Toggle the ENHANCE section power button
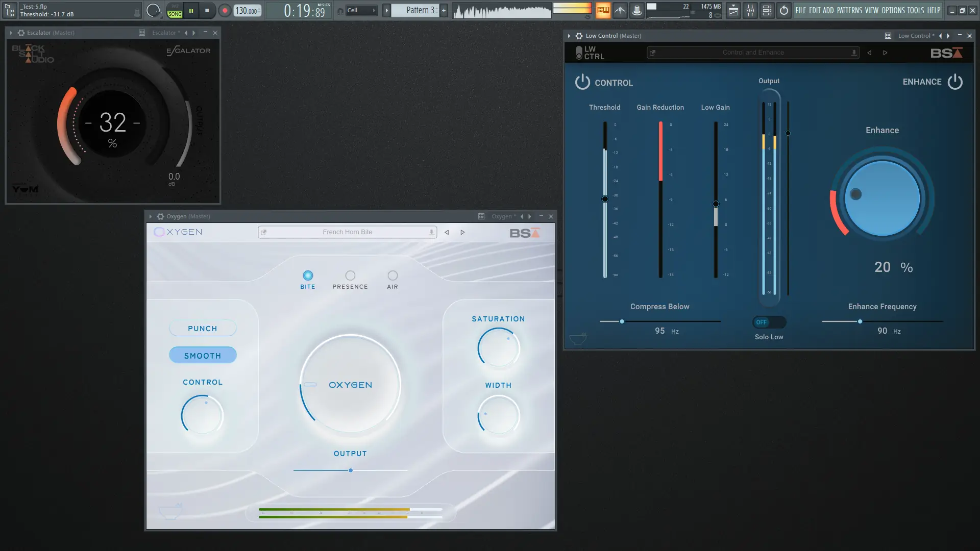The image size is (980, 551). click(955, 82)
